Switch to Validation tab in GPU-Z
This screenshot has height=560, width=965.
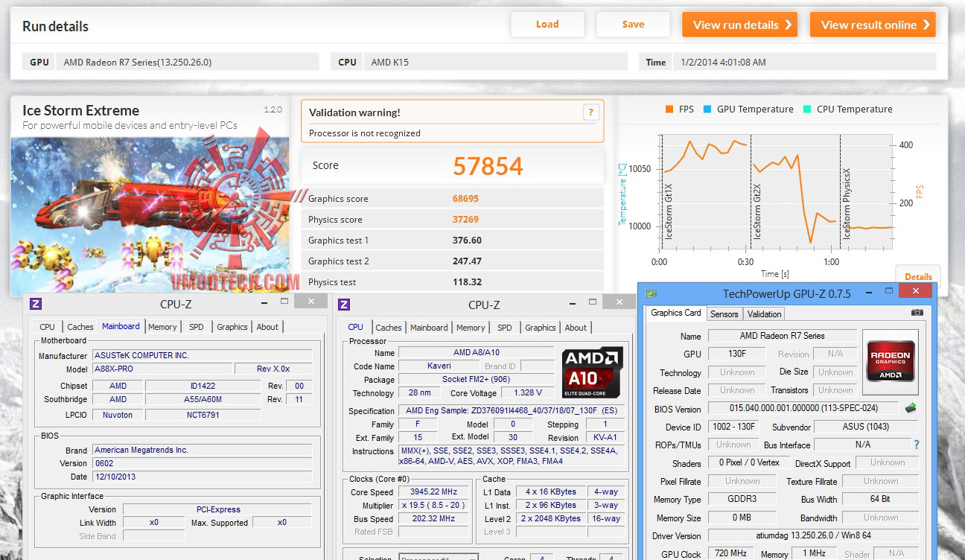click(765, 314)
